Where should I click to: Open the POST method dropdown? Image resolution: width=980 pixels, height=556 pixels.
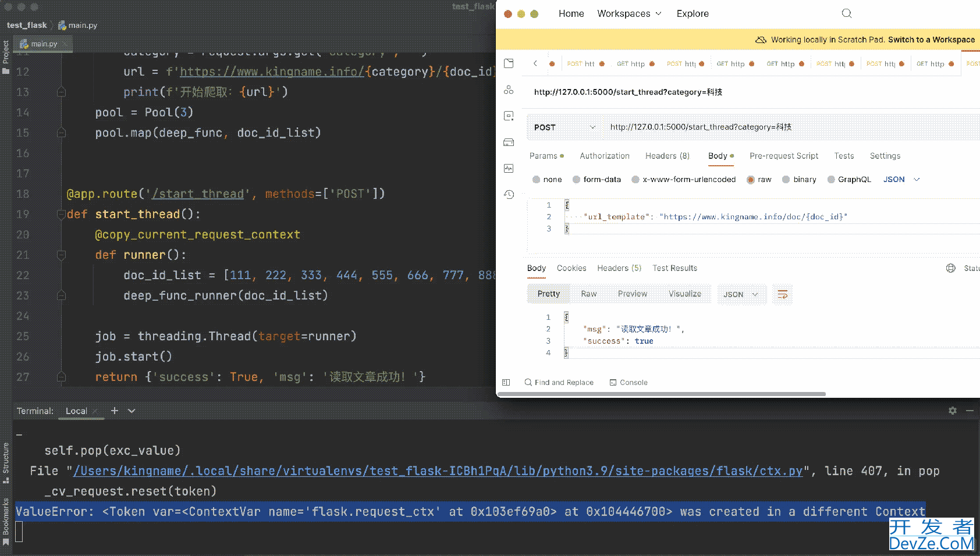(564, 127)
